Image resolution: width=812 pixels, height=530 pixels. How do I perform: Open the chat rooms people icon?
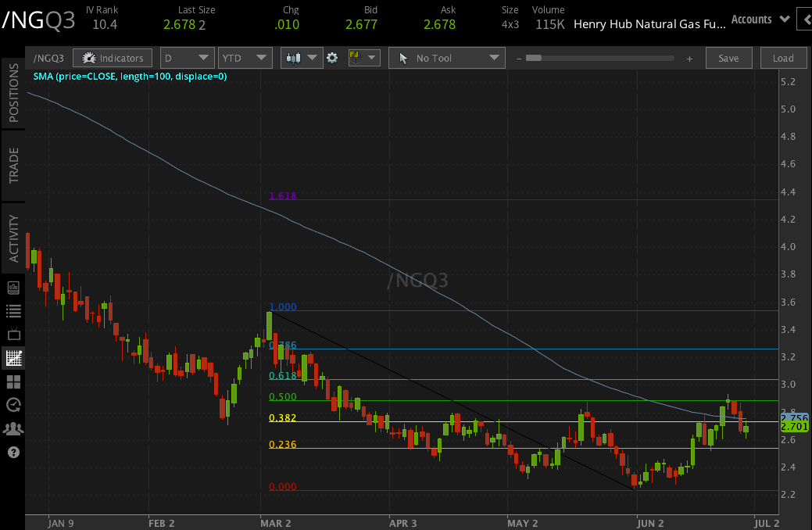coord(13,428)
